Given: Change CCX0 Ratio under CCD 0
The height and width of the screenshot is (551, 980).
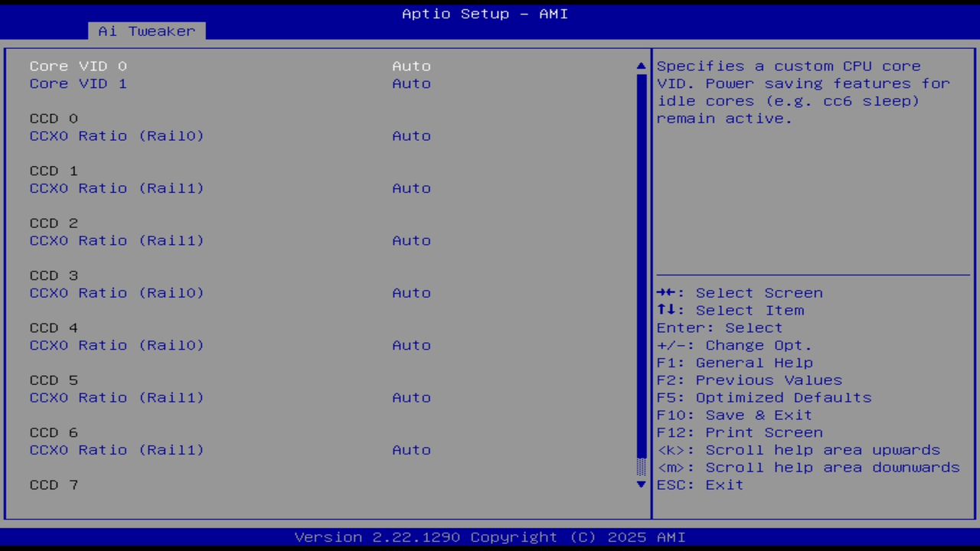Looking at the screenshot, I should pyautogui.click(x=411, y=135).
